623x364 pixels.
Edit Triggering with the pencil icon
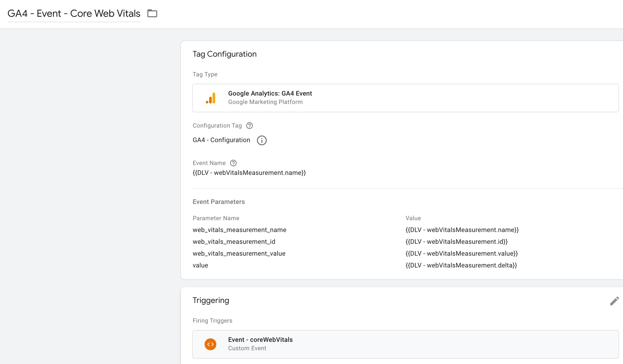[614, 301]
